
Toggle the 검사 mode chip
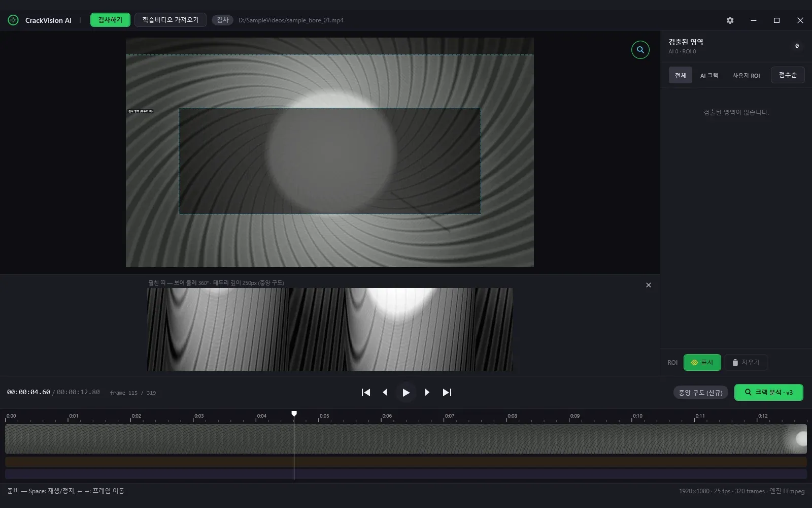222,20
